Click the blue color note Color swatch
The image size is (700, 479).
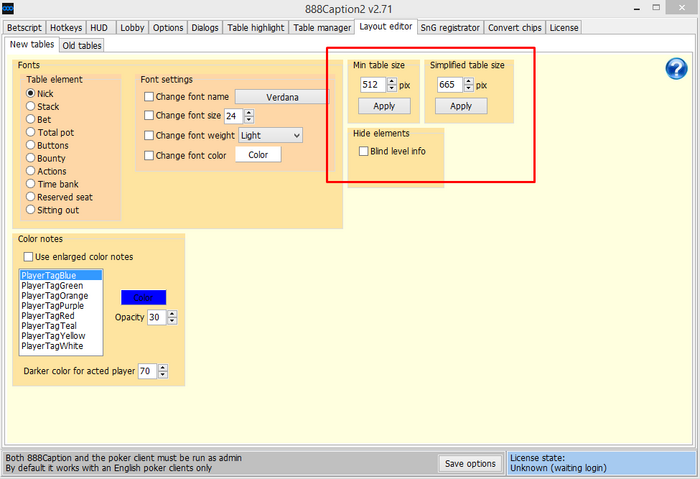(143, 297)
